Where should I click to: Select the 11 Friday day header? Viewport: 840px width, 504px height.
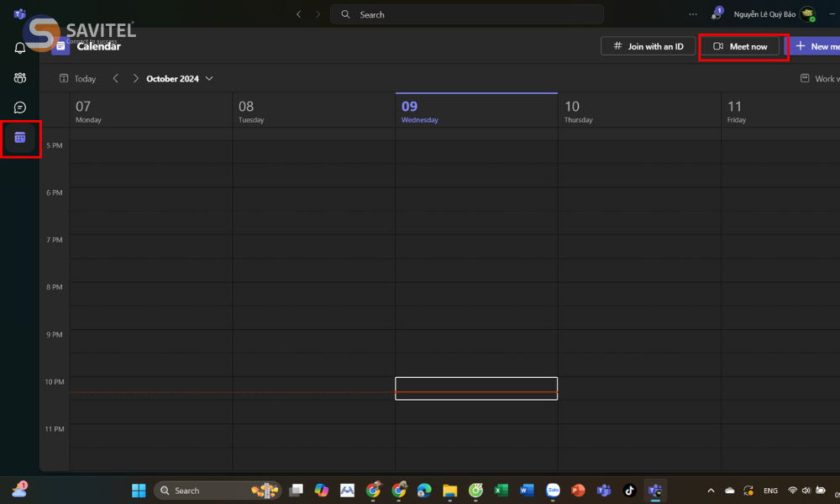click(x=780, y=111)
